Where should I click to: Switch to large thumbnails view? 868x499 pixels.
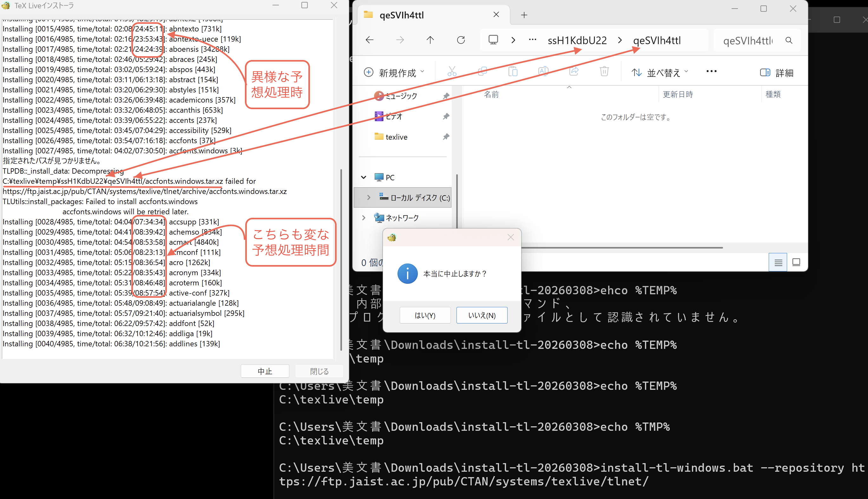point(796,263)
